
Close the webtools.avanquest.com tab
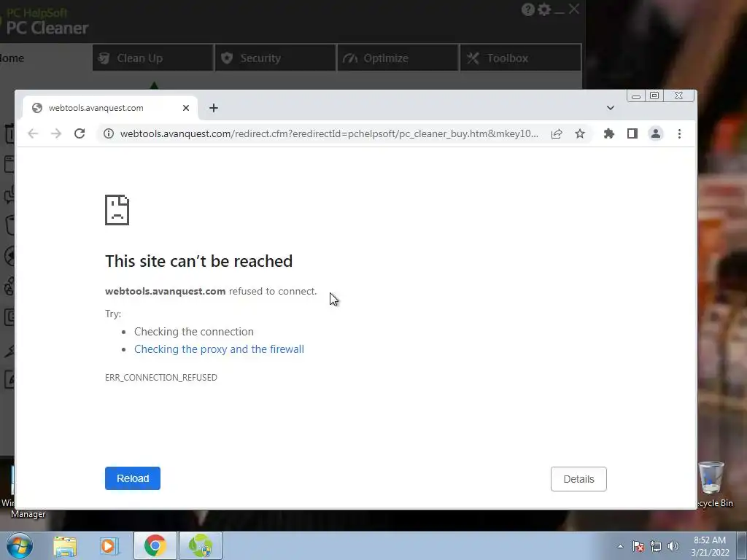186,108
